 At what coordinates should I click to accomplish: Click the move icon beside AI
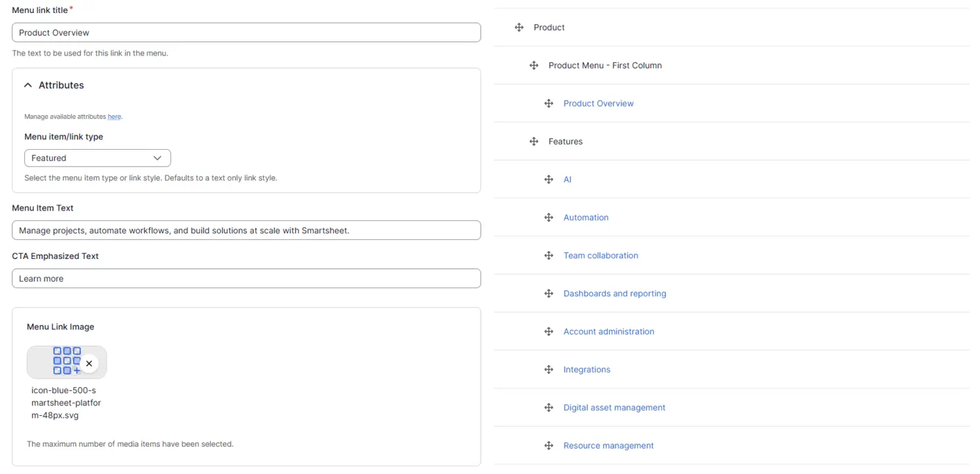point(548,179)
